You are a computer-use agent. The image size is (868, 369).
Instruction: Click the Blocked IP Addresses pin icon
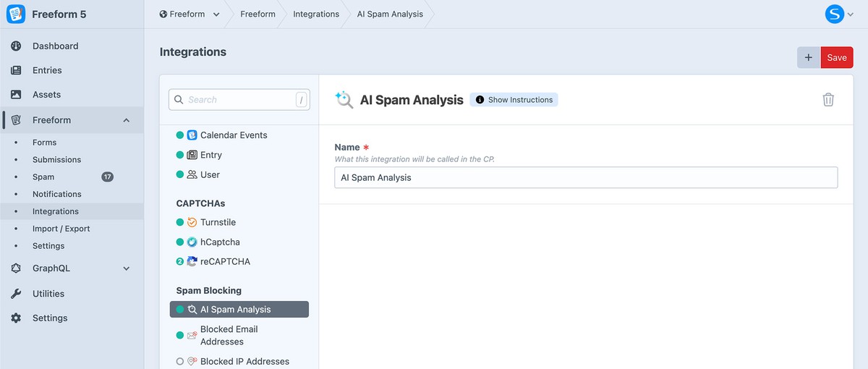(x=192, y=362)
